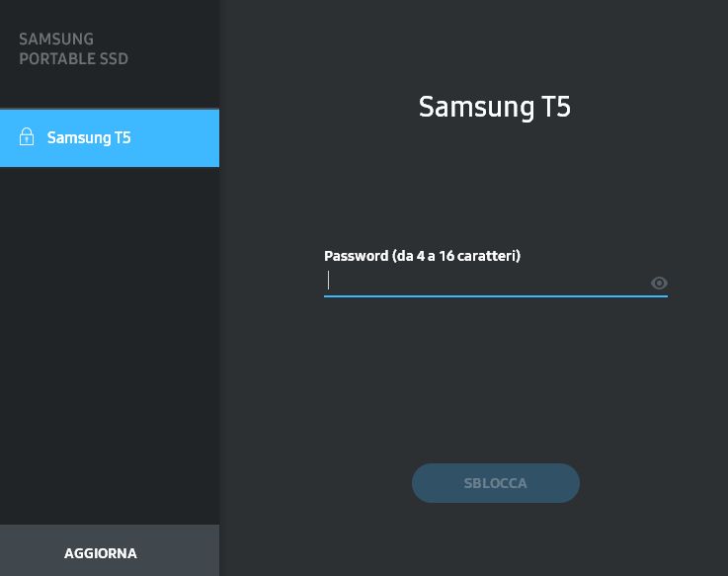This screenshot has height=576, width=728.
Task: Click the locked device icon in the sidebar
Action: tap(27, 136)
